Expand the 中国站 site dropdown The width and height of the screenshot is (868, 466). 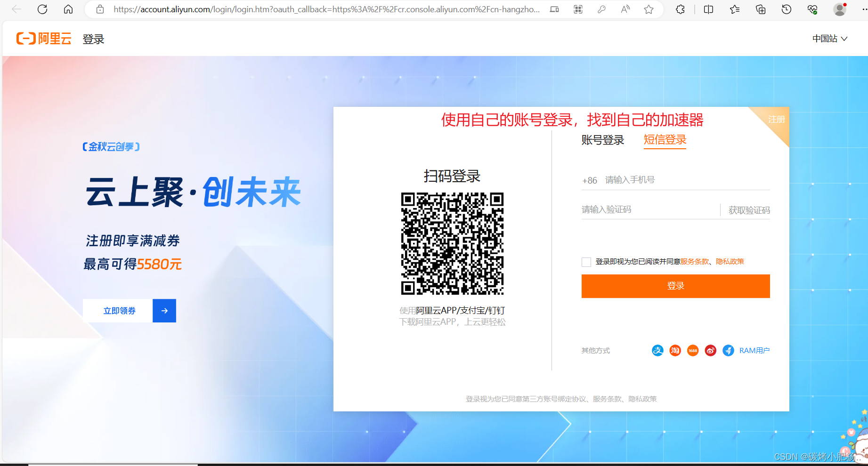[x=830, y=39]
